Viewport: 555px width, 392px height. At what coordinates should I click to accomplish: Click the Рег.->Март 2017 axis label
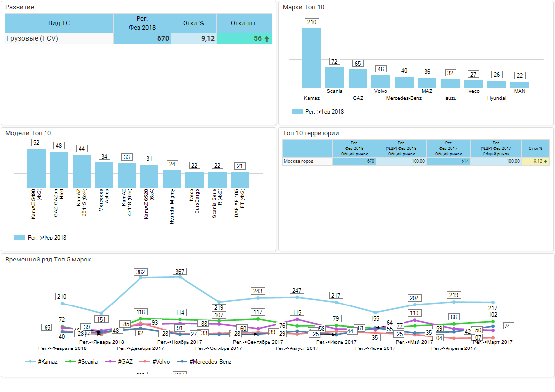pyautogui.click(x=493, y=342)
